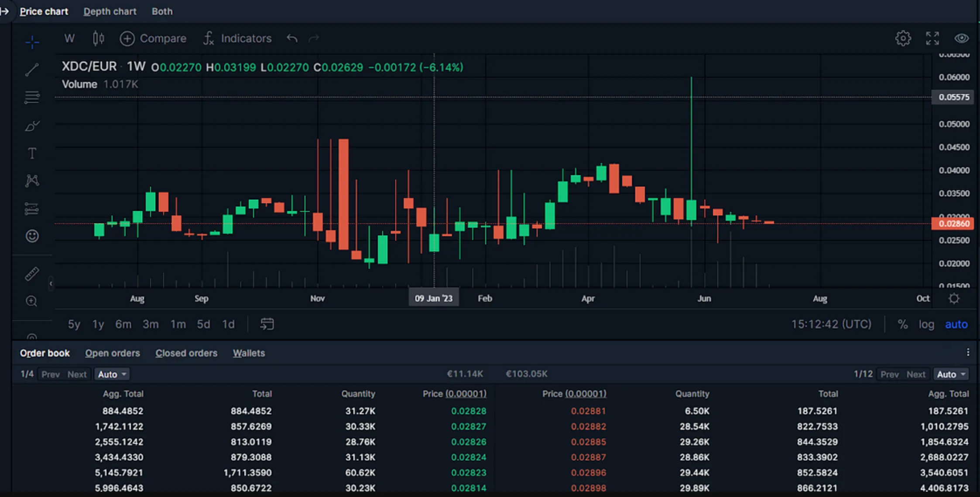The height and width of the screenshot is (497, 980).
Task: Open the Closed orders tab
Action: [x=186, y=353]
